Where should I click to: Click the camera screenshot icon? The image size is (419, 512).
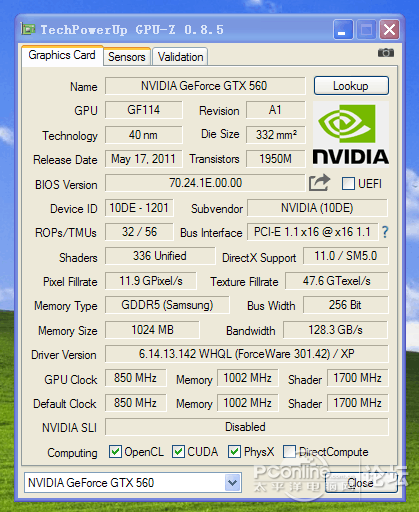pyautogui.click(x=386, y=53)
